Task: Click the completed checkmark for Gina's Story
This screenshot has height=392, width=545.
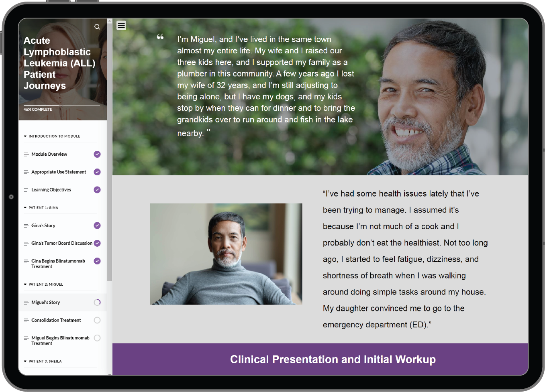Action: pos(97,225)
